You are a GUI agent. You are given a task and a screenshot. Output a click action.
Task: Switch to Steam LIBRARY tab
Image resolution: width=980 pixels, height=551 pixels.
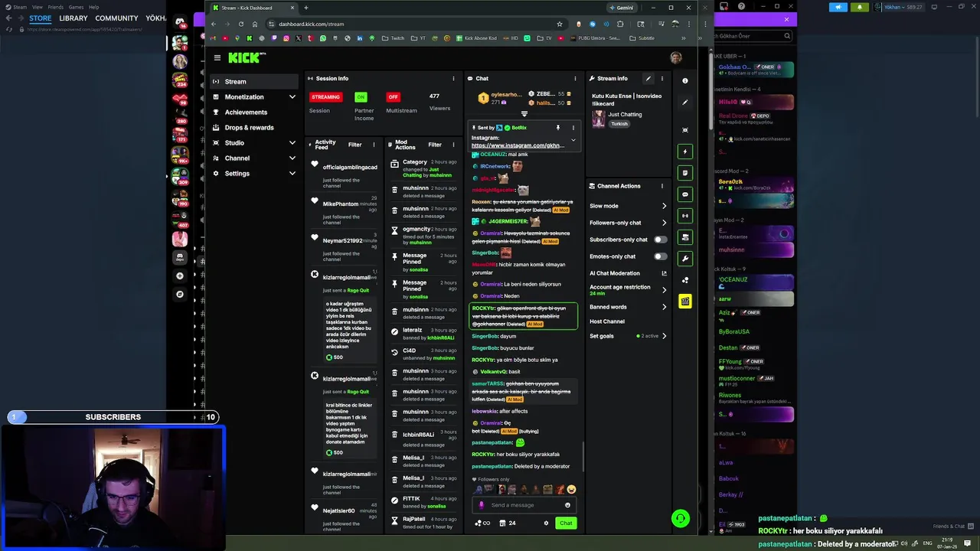pyautogui.click(x=73, y=18)
